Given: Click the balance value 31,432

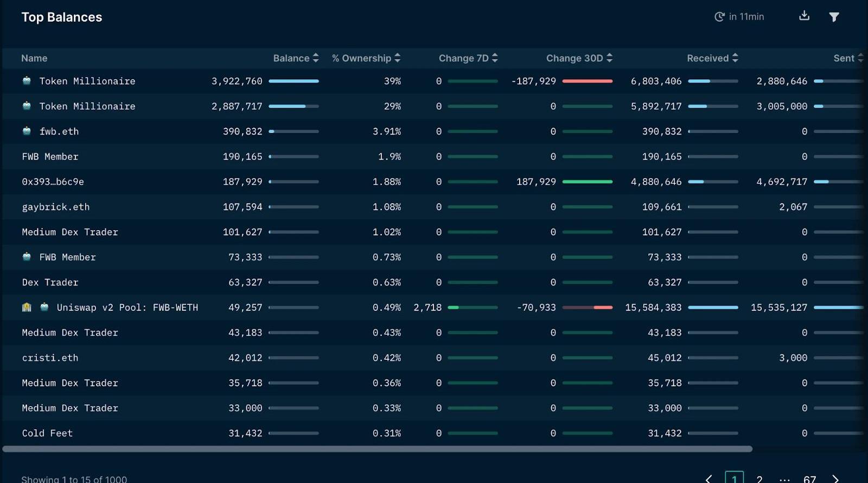Looking at the screenshot, I should (245, 433).
